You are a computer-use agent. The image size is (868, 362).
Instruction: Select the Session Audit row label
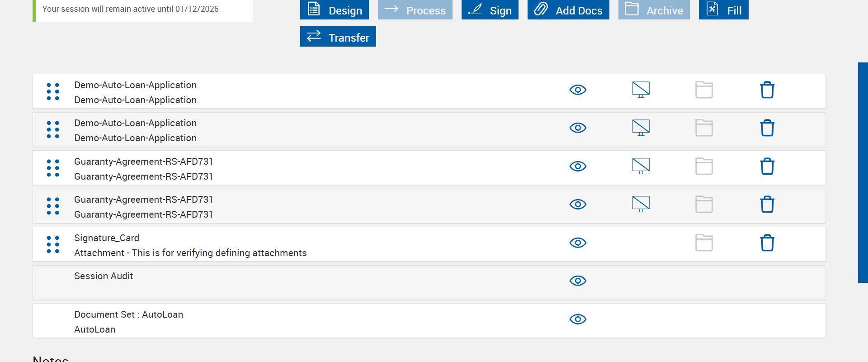(104, 276)
